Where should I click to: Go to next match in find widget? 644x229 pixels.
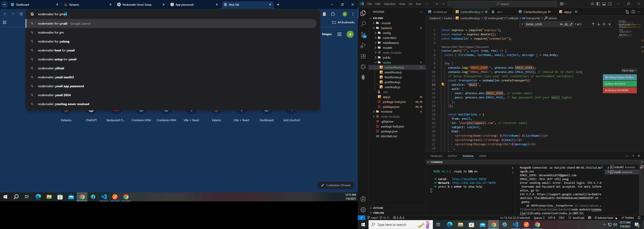(x=599, y=24)
